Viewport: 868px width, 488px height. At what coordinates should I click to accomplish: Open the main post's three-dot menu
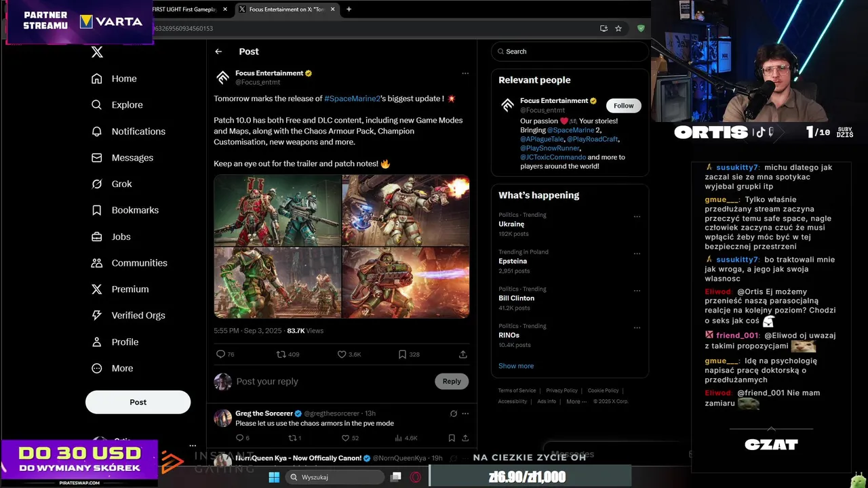pos(465,73)
